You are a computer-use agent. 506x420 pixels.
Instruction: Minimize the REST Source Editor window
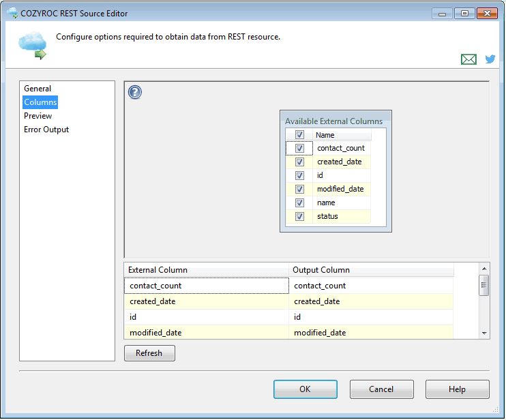click(x=442, y=14)
